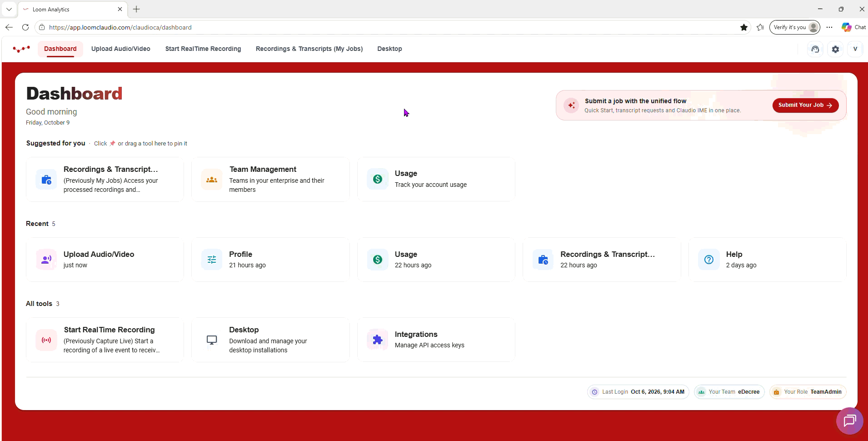This screenshot has height=441, width=868.
Task: Click the favorite star in address bar
Action: (x=744, y=27)
